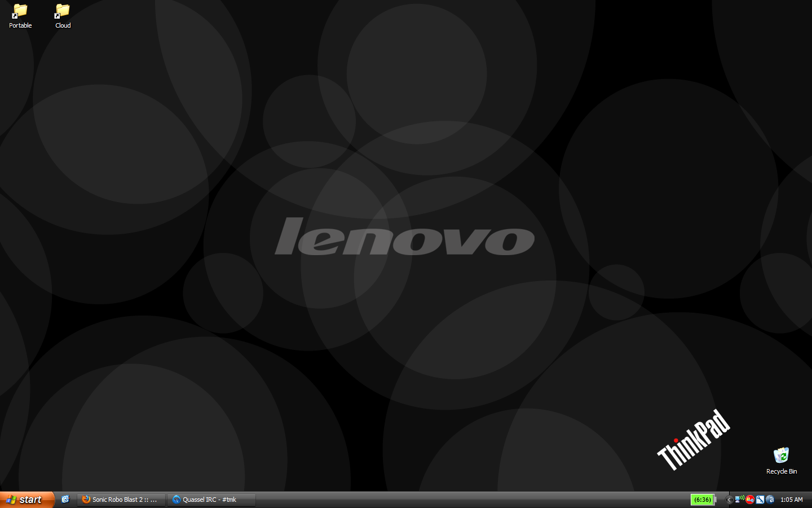Click the red lock-and-key tray icon

pos(750,500)
